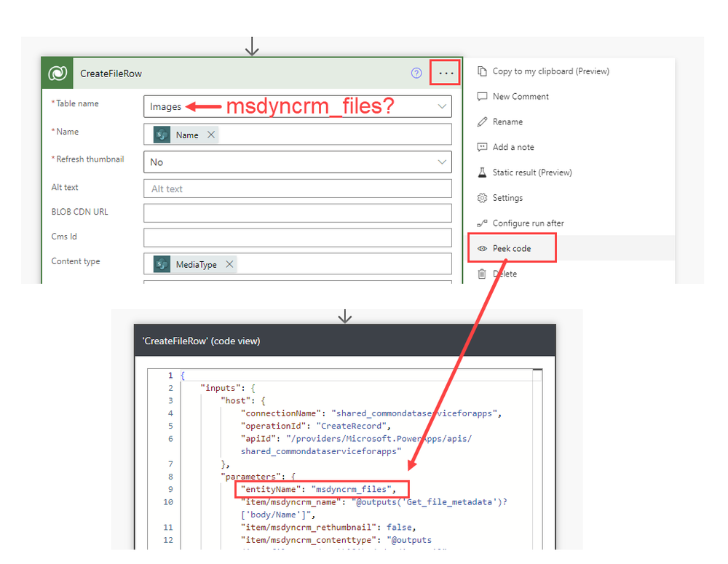Screen dimensions: 728x564
Task: Open the ellipsis menu on CreateFileRow
Action: click(445, 72)
